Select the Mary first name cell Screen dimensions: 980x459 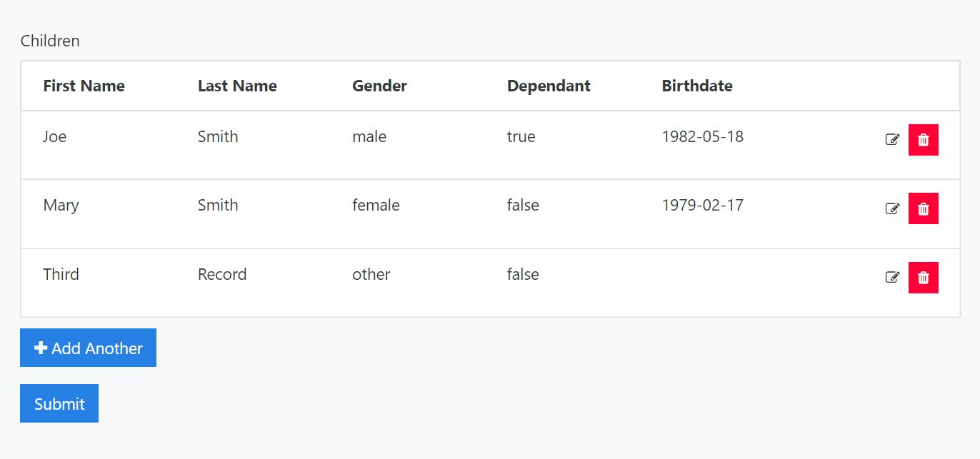pyautogui.click(x=61, y=205)
